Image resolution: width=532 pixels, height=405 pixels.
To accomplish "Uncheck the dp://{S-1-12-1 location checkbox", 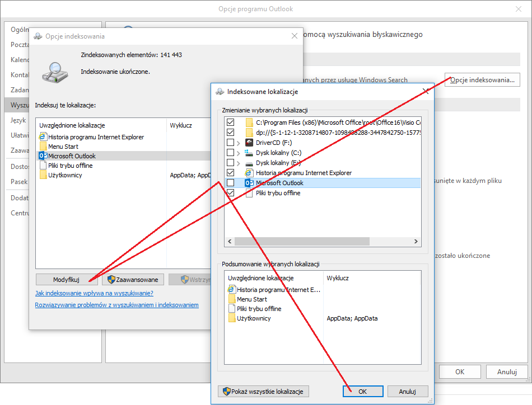I will point(230,133).
